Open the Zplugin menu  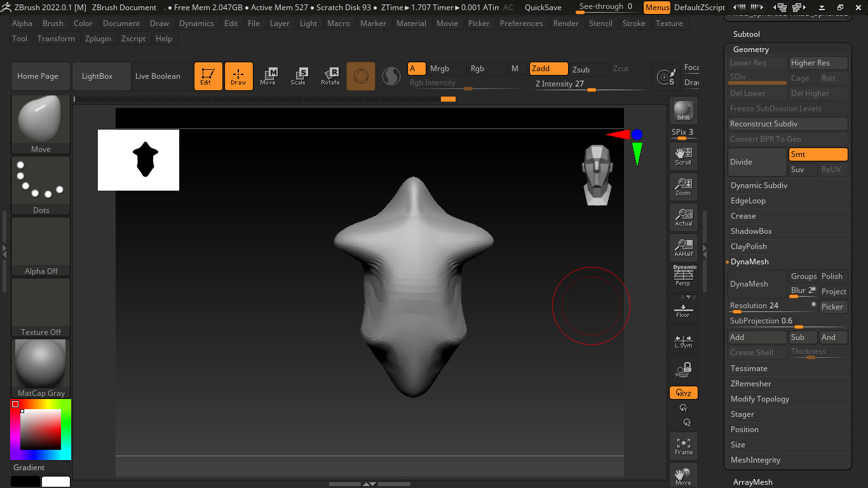98,38
